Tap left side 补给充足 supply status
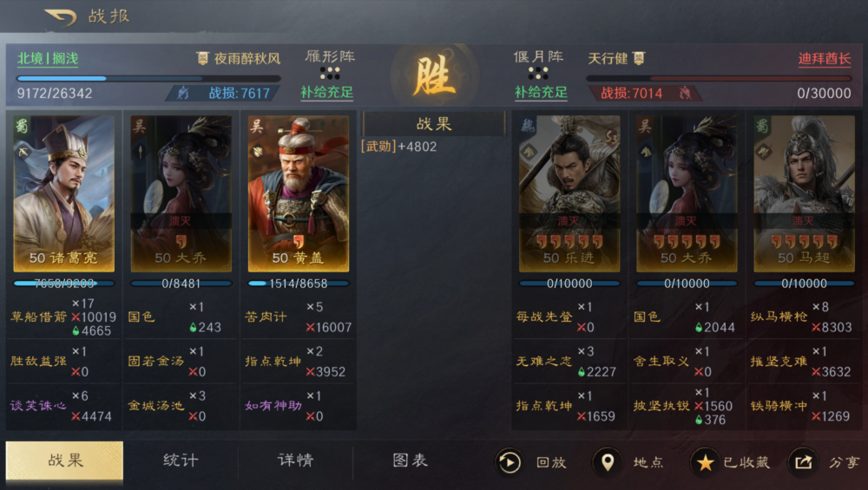The image size is (868, 490). click(327, 92)
